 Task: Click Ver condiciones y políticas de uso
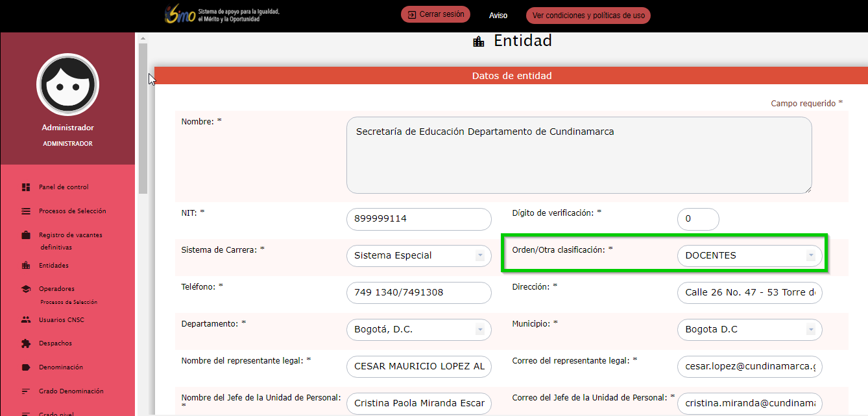pyautogui.click(x=588, y=15)
